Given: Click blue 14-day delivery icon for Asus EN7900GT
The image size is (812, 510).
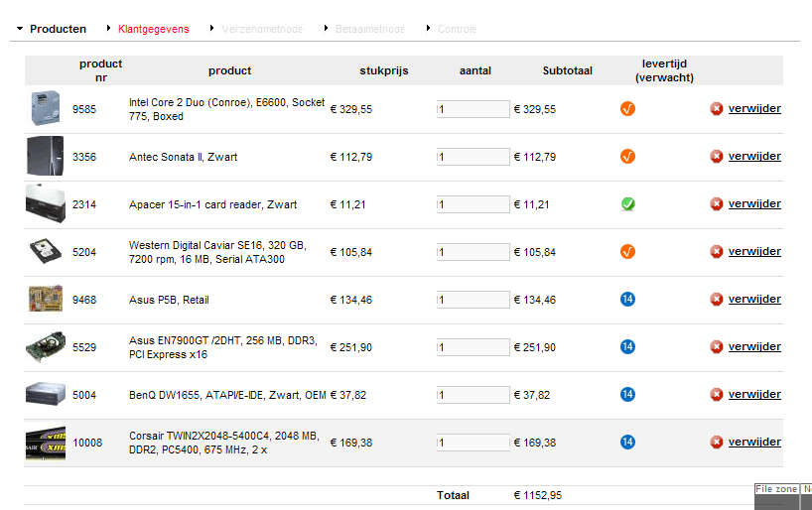Looking at the screenshot, I should point(627,347).
